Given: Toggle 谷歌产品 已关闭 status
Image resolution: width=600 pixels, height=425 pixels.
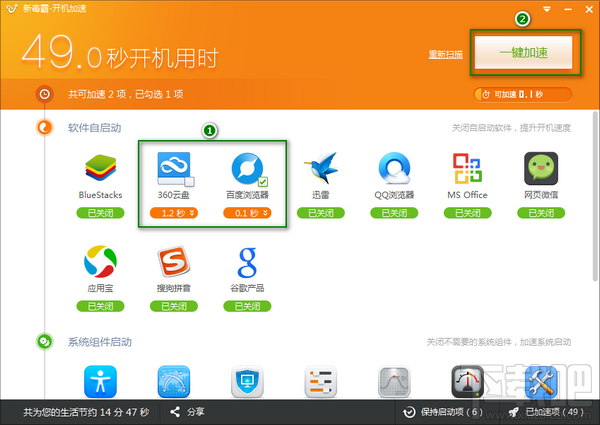Looking at the screenshot, I should pyautogui.click(x=248, y=306).
